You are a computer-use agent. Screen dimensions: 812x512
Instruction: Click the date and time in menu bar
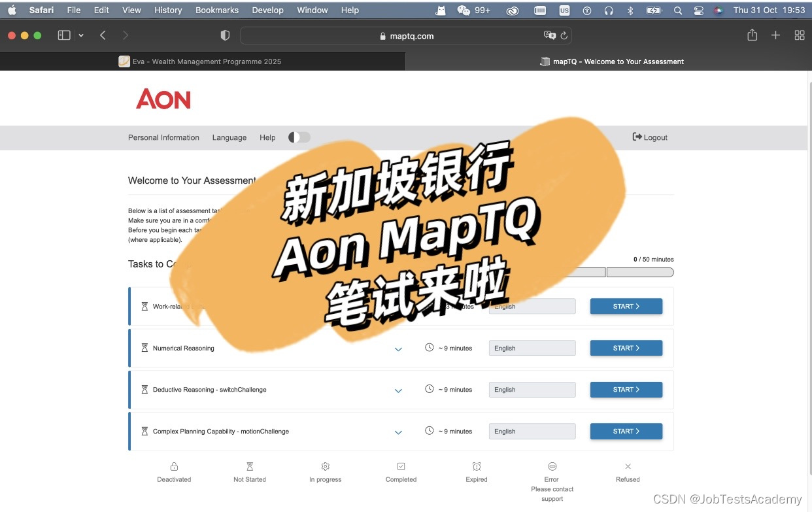coord(769,10)
